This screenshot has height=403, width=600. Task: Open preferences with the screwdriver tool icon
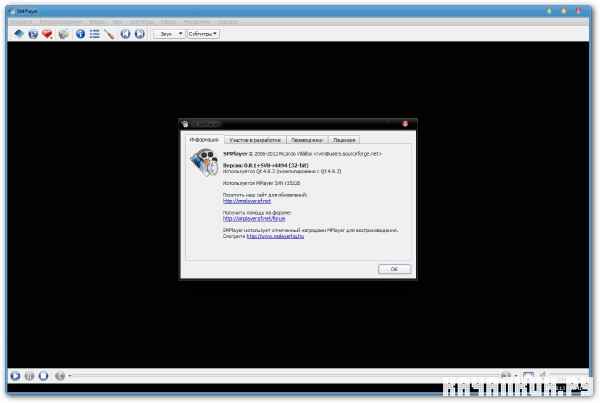pos(109,34)
